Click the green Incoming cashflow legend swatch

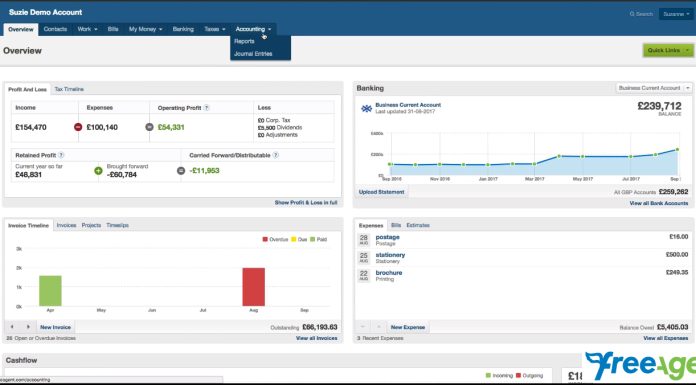point(488,376)
